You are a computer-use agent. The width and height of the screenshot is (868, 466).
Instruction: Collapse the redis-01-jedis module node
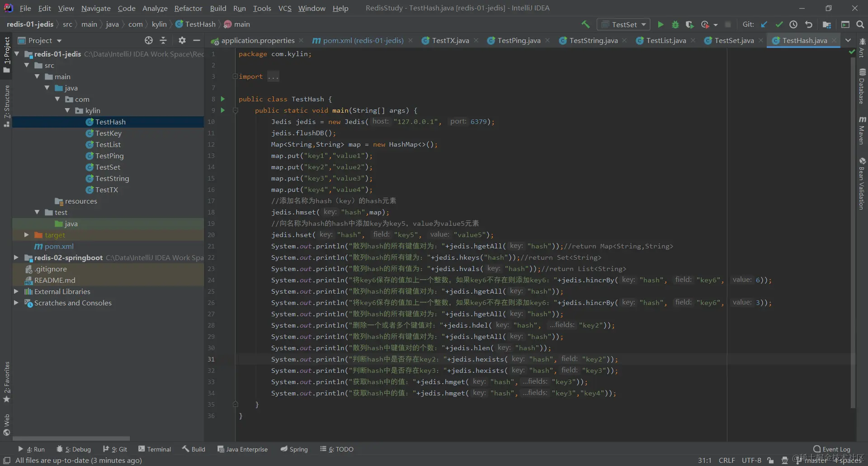(17, 54)
